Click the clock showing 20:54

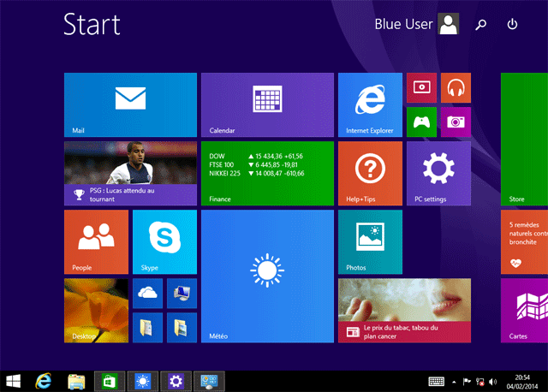(x=522, y=377)
